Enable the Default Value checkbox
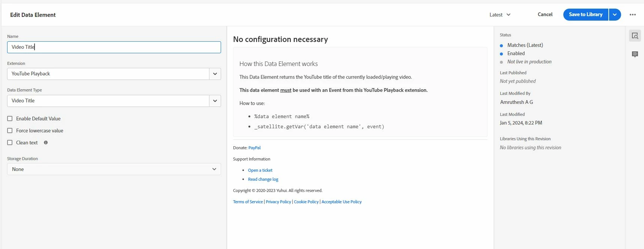The image size is (644, 249). click(x=10, y=118)
